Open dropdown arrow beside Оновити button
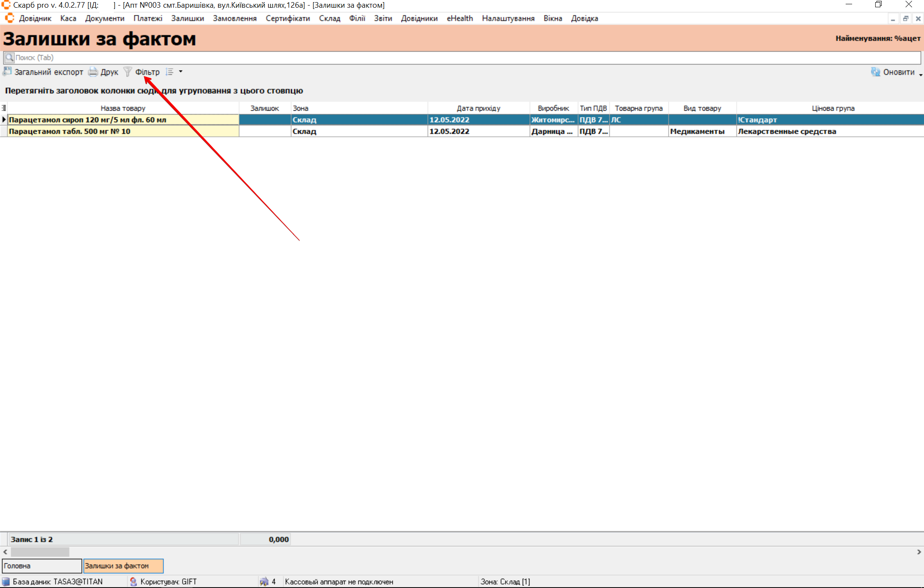The width and height of the screenshot is (924, 588). coord(920,74)
